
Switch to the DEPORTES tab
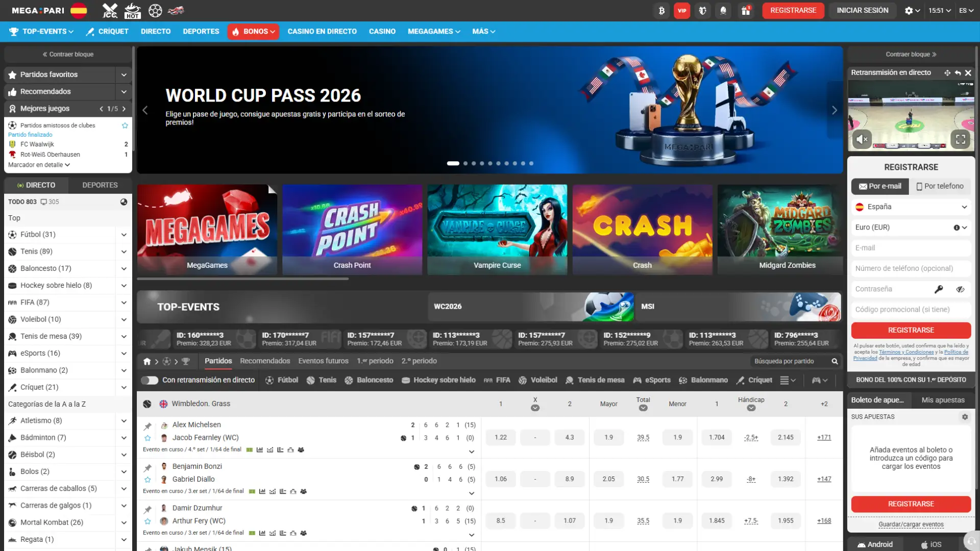(100, 185)
